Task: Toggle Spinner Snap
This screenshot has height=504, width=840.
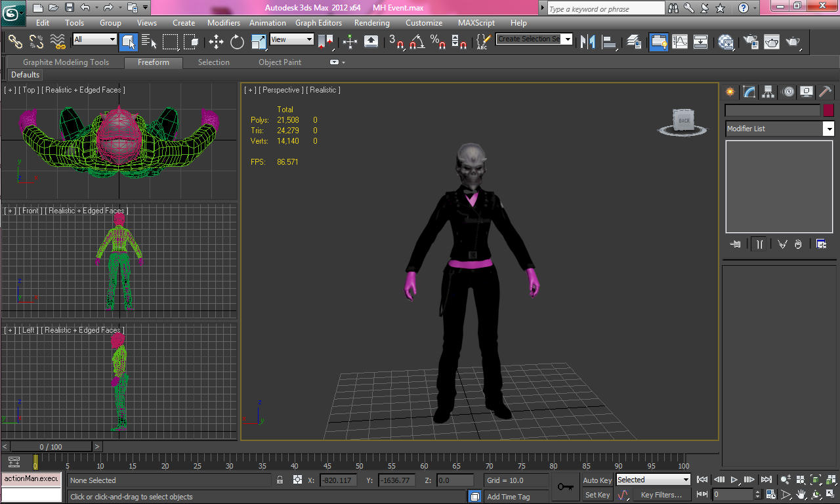Action: point(459,42)
